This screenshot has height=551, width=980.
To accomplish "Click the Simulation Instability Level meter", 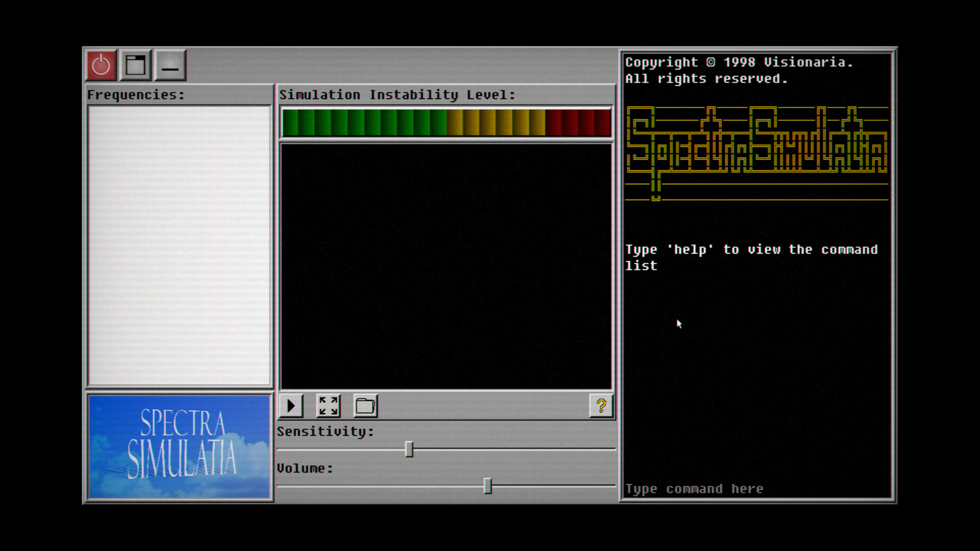I will point(445,122).
